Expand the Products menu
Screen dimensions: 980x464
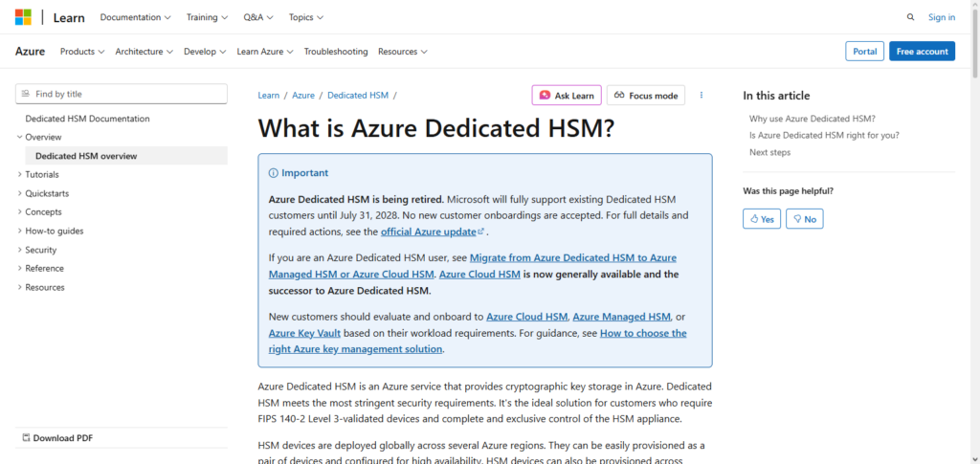[x=82, y=52]
